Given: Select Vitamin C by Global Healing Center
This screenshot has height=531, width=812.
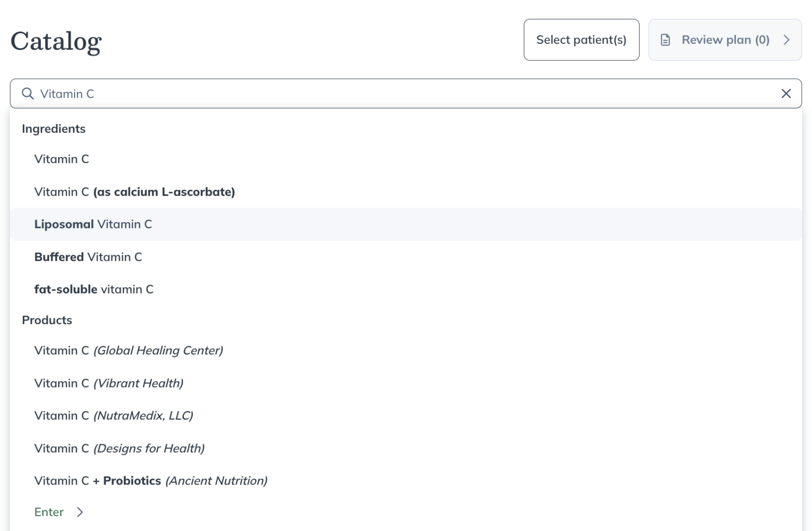Looking at the screenshot, I should point(128,350).
